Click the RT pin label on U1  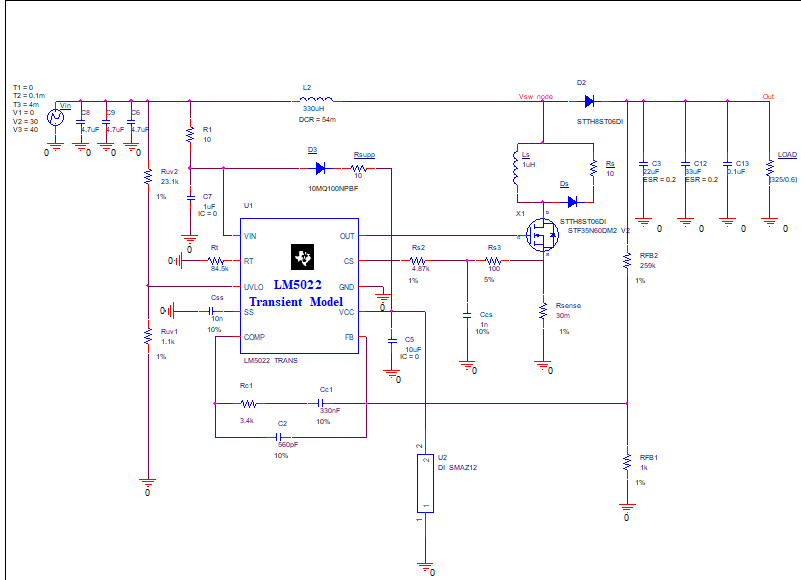tap(248, 261)
